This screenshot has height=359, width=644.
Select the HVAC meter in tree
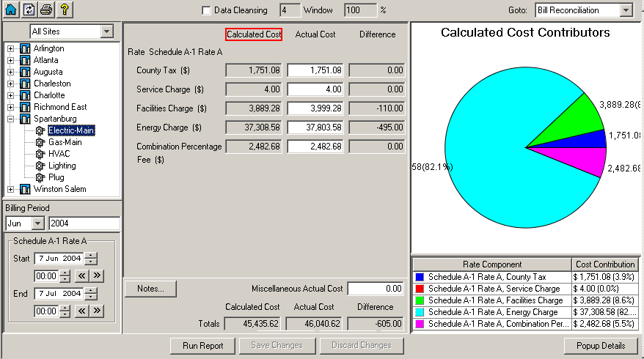[59, 154]
